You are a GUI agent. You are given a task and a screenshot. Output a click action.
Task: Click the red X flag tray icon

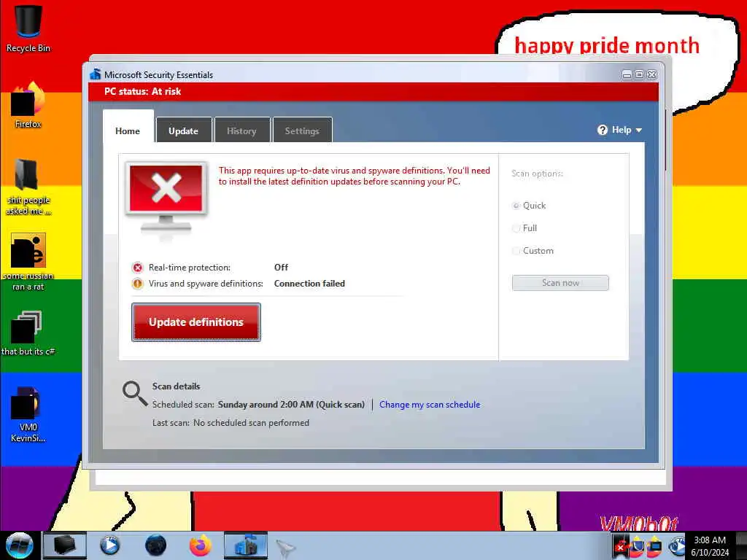(x=620, y=545)
